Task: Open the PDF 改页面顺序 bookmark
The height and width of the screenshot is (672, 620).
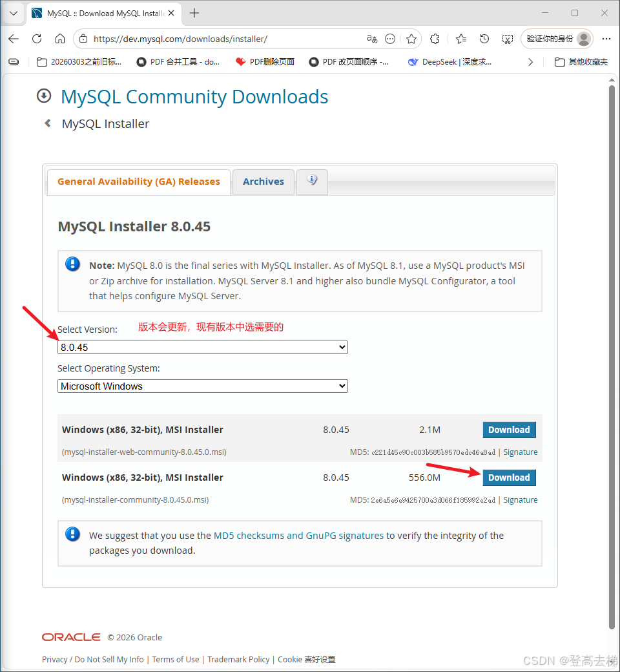Action: (349, 62)
